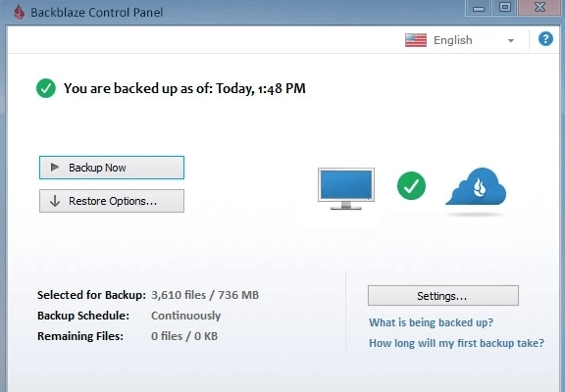Open 'How long will my first backup take?' link

tap(456, 343)
